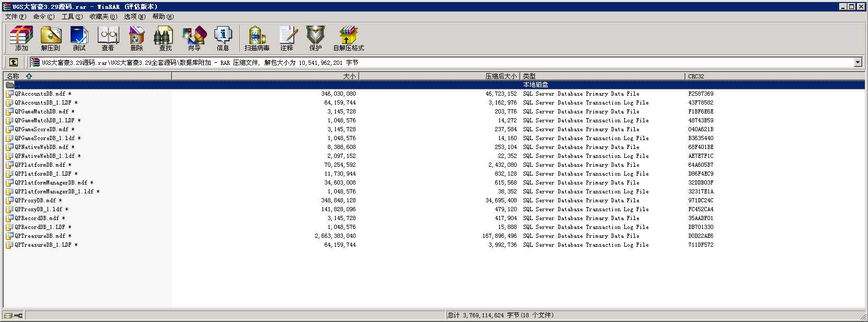Click the file icon of QPRecordDB_1.LDF
The height and width of the screenshot is (322, 868).
[9, 227]
